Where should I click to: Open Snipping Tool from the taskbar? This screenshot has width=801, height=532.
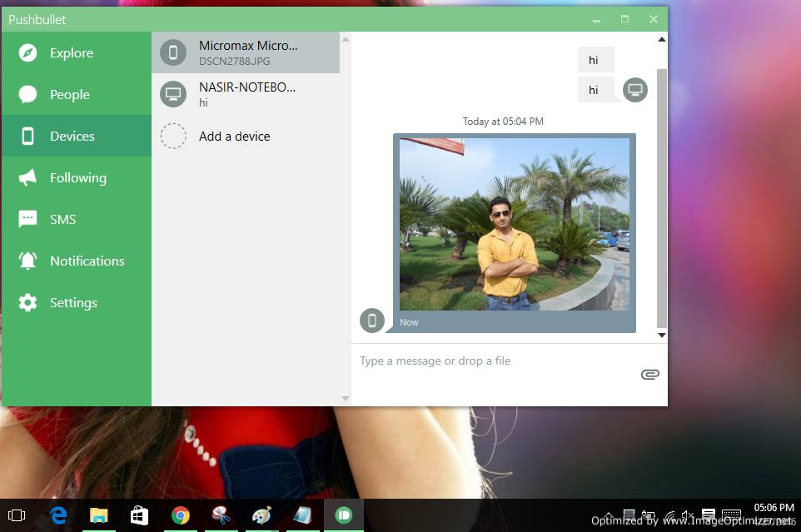pyautogui.click(x=221, y=515)
